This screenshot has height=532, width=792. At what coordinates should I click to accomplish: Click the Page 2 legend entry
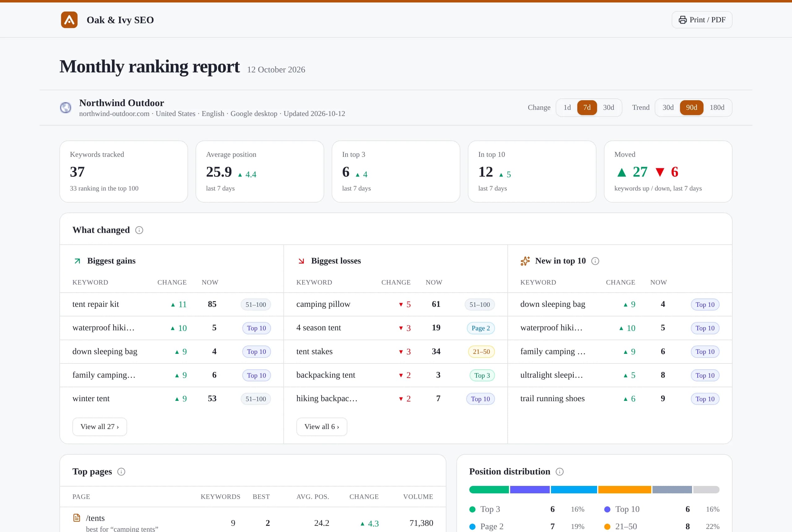click(527, 526)
